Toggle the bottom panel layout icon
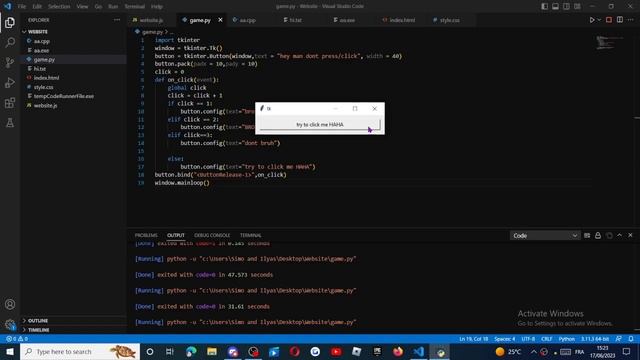Screen dimensions: 640x360 click(x=556, y=6)
